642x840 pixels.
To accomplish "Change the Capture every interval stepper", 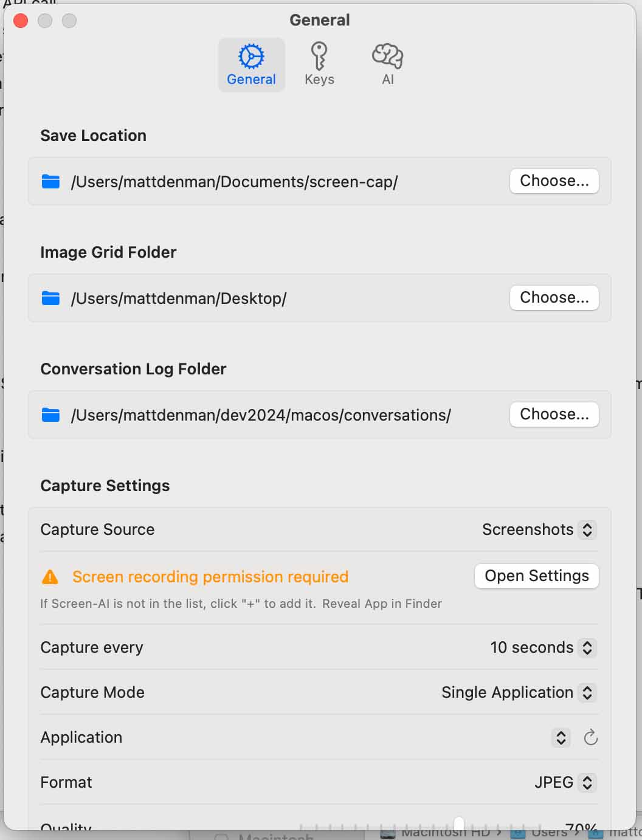I will click(x=586, y=648).
